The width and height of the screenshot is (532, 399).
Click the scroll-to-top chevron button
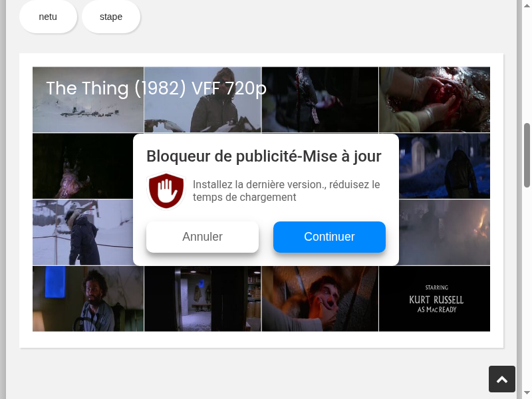tap(502, 379)
